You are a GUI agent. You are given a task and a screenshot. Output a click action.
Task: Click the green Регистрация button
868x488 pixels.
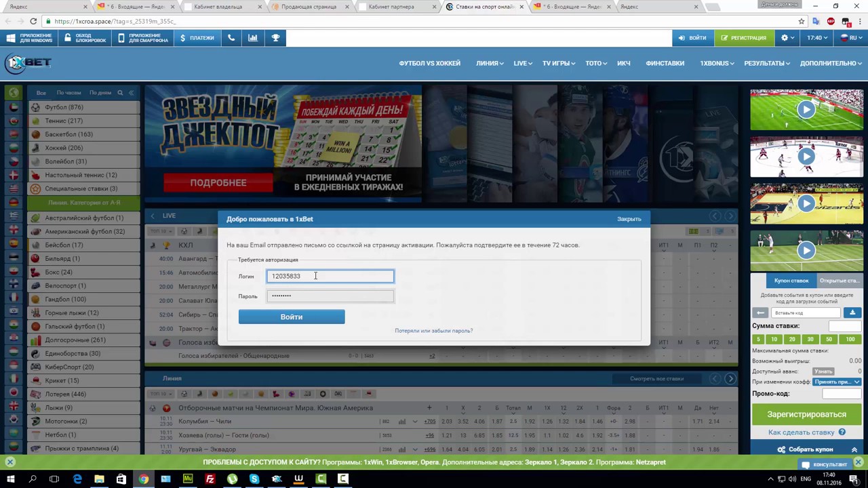(x=743, y=38)
